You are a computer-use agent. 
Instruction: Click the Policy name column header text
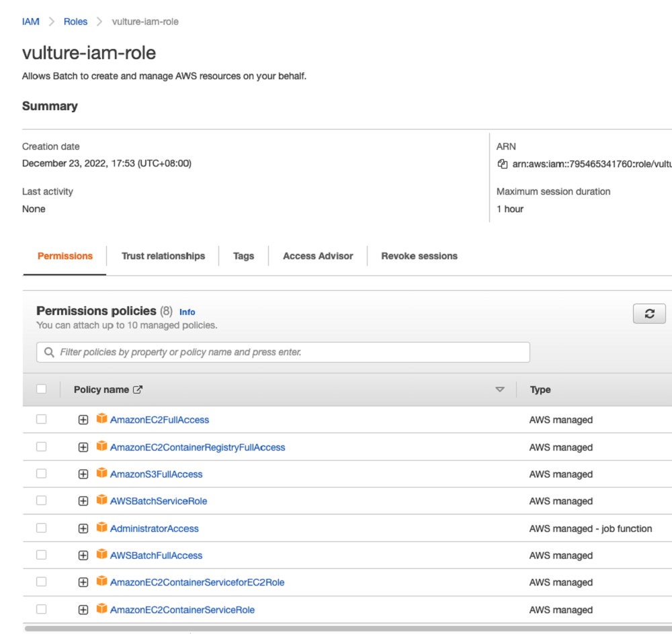(x=101, y=390)
